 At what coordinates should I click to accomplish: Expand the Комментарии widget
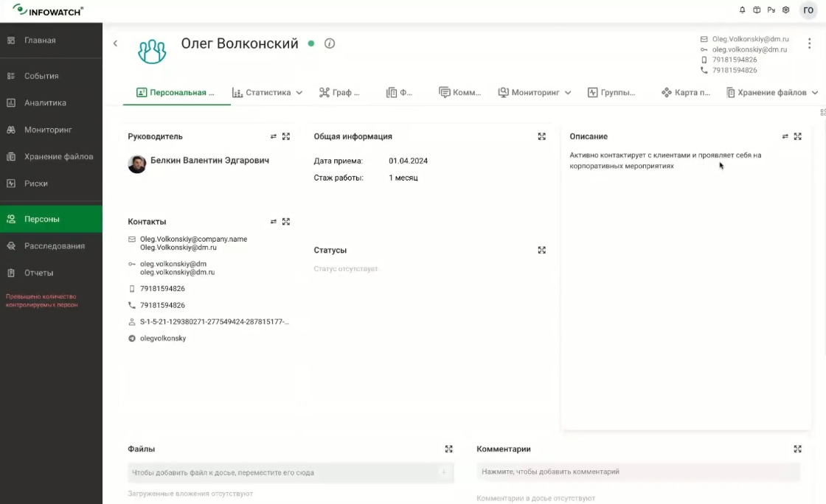797,449
